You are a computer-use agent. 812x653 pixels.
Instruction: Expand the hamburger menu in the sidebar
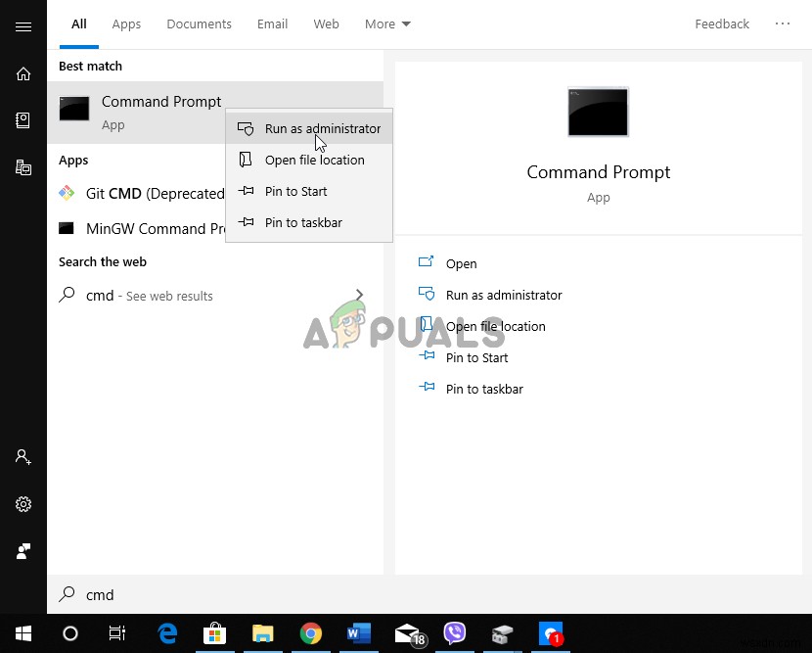tap(23, 26)
